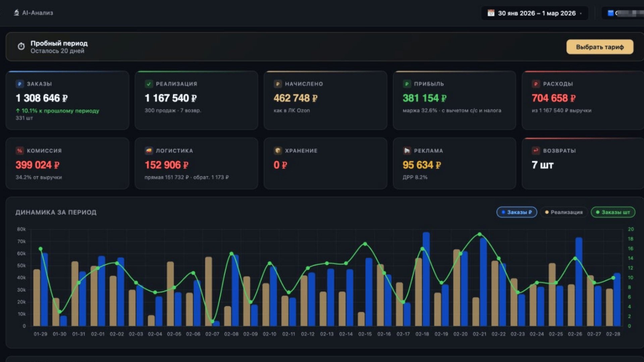
Task: Open the AI-Анализ section
Action: (34, 13)
